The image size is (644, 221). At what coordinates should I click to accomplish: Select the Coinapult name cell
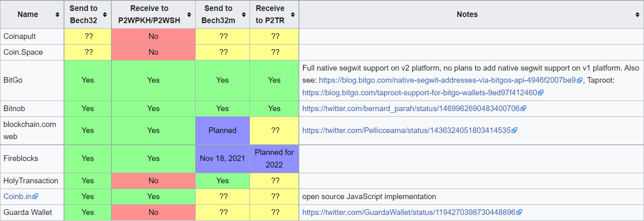pos(32,36)
